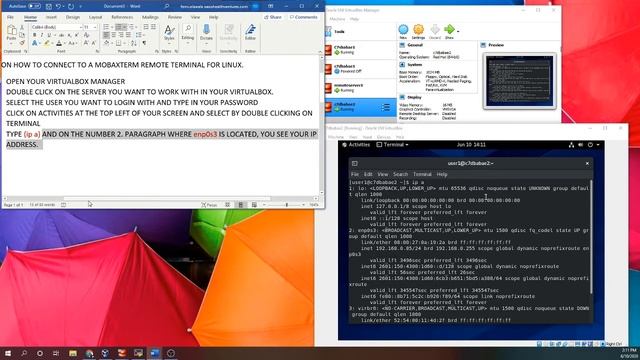Collapse the Word ribbon with the chevron
The width and height of the screenshot is (640, 360).
tap(320, 51)
